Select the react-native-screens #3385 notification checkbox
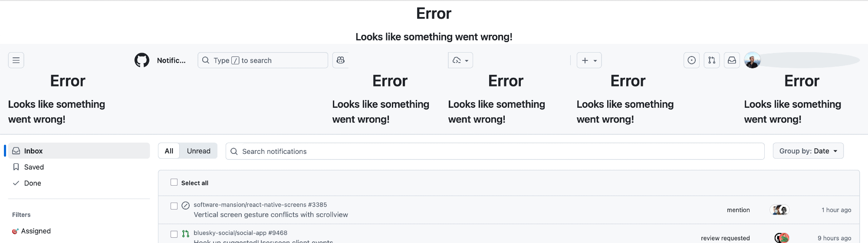 click(174, 206)
